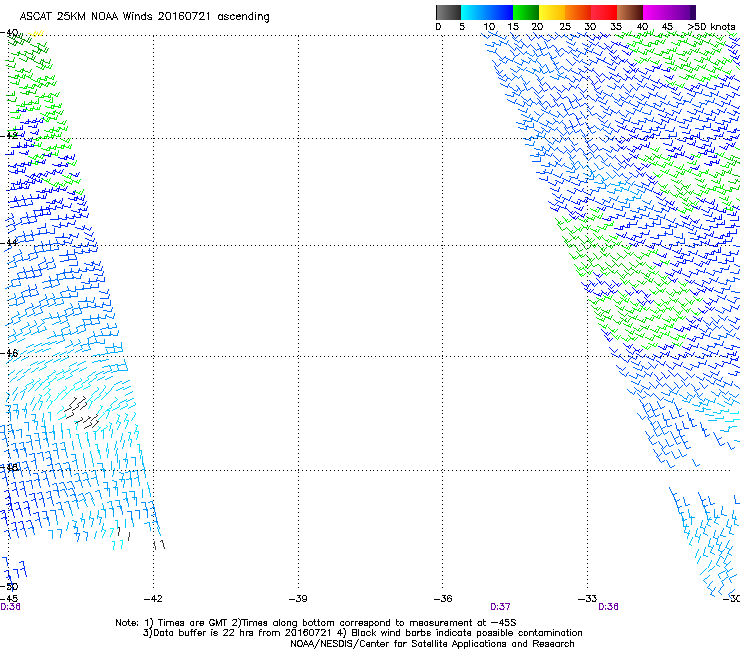Image resolution: width=740 pixels, height=650 pixels.
Task: Click the latitude label '-44' on left axis
Action: coord(9,243)
